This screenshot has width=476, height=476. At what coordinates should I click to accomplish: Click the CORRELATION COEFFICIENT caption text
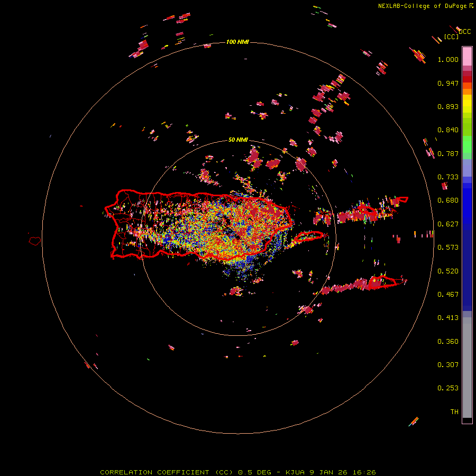[154, 472]
